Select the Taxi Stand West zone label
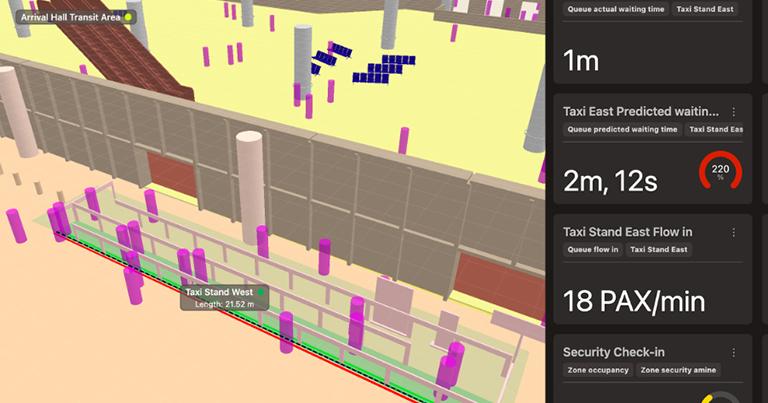This screenshot has height=403, width=768. pos(220,292)
